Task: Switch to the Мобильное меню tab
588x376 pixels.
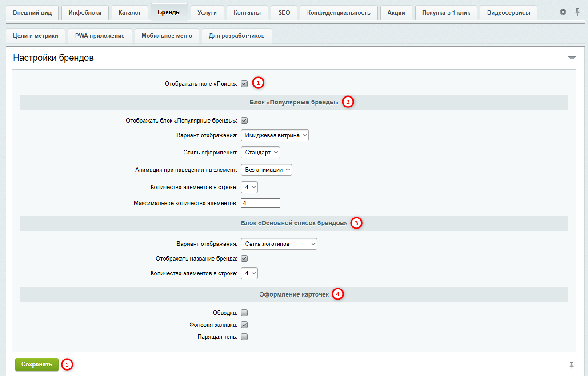Action: coord(167,36)
